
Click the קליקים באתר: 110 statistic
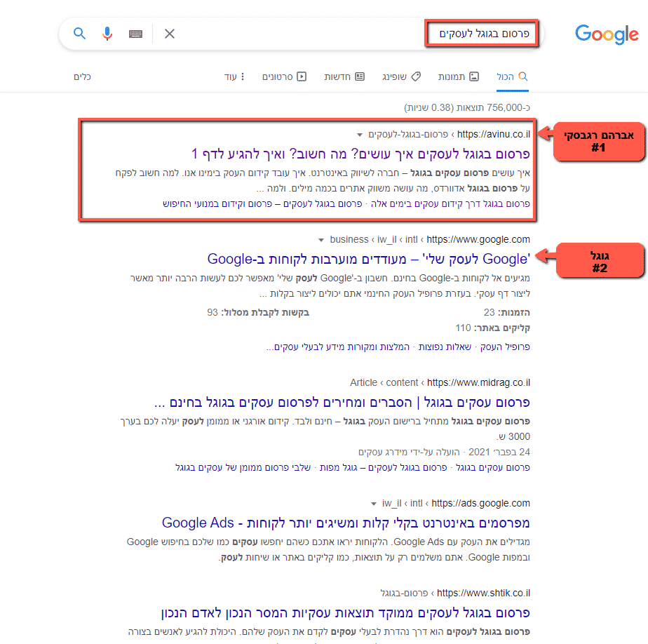(492, 328)
